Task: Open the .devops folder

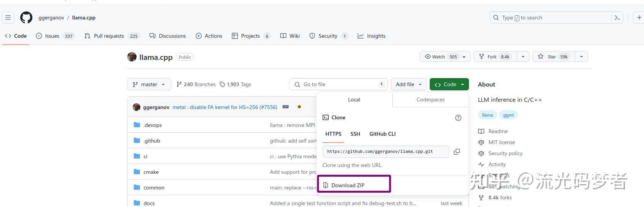Action: coord(153,125)
